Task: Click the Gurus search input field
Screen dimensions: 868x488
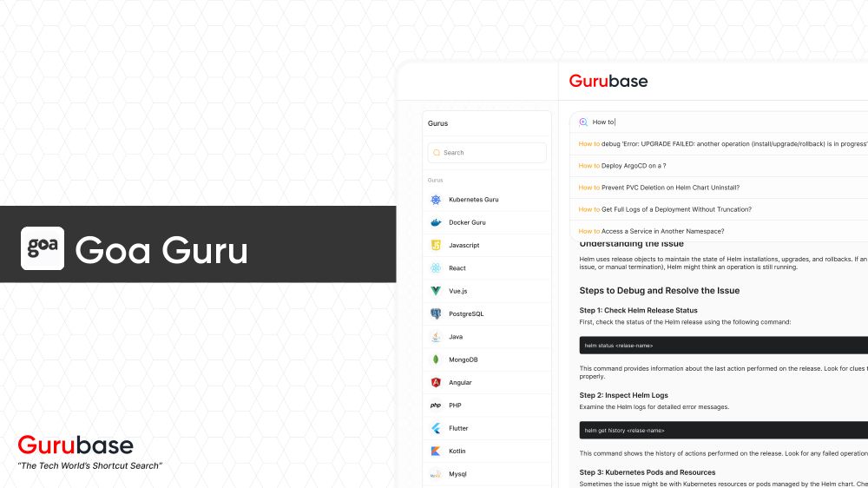Action: click(487, 153)
